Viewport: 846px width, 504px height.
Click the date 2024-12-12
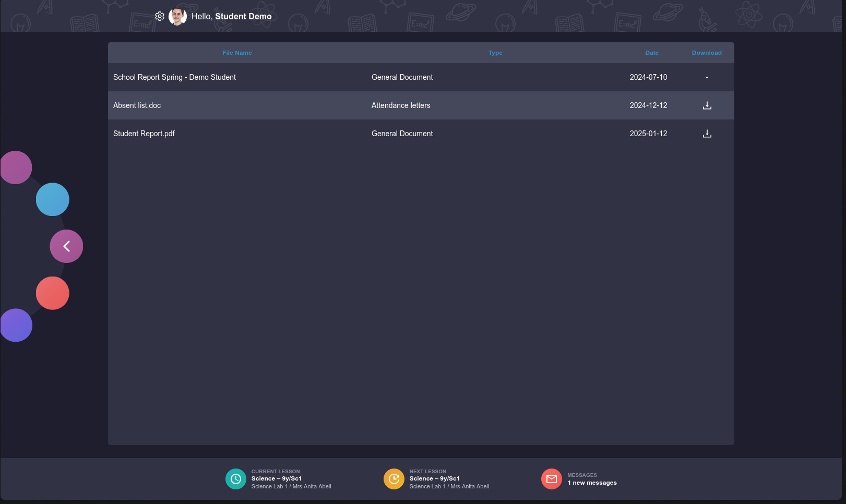click(x=648, y=105)
